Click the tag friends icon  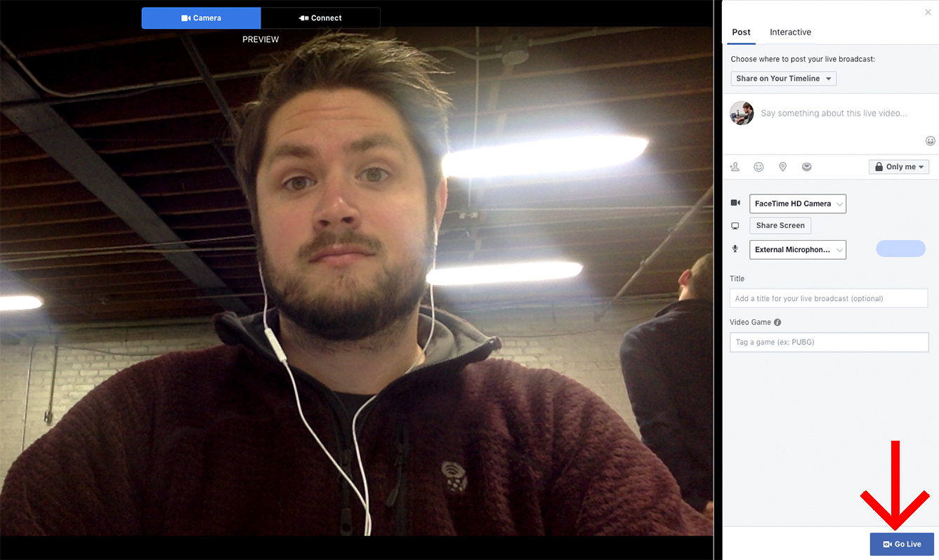pyautogui.click(x=735, y=167)
